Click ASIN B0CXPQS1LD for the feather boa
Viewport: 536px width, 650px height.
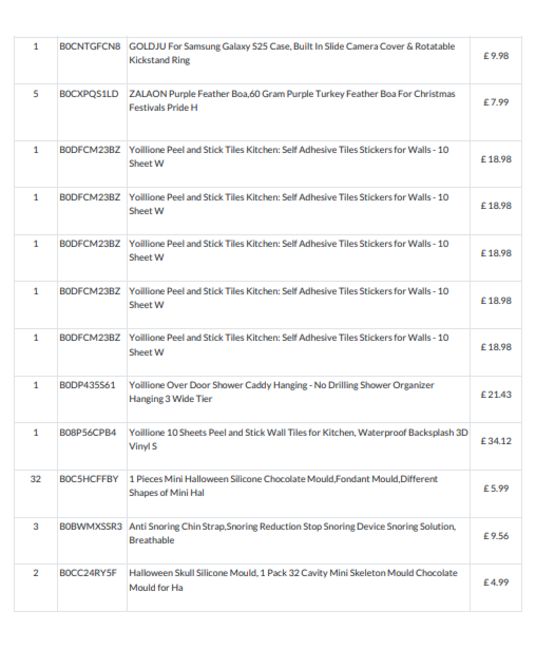point(89,94)
